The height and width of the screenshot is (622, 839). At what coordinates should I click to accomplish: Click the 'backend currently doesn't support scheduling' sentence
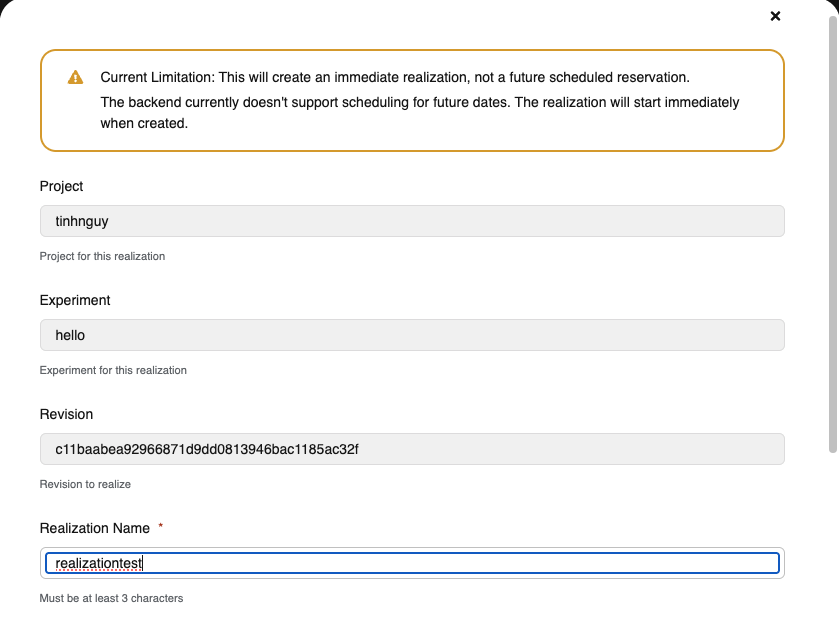(420, 113)
